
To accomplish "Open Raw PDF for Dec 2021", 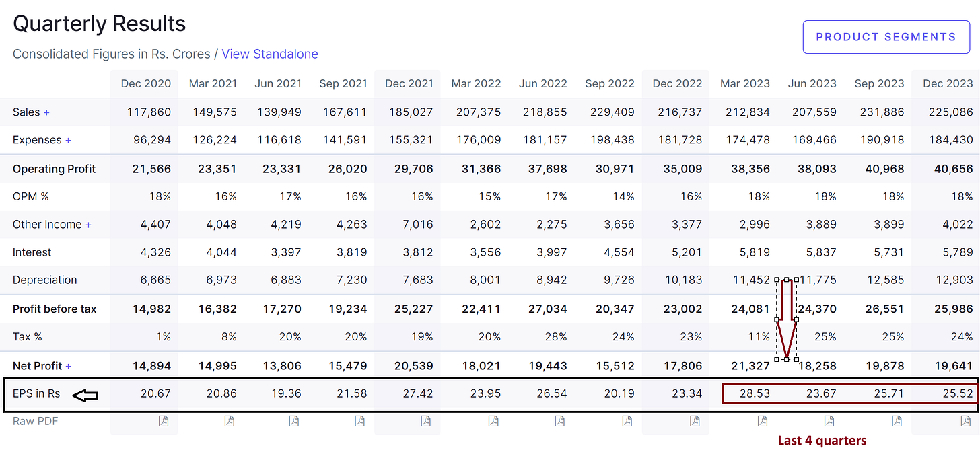I will coord(426,421).
